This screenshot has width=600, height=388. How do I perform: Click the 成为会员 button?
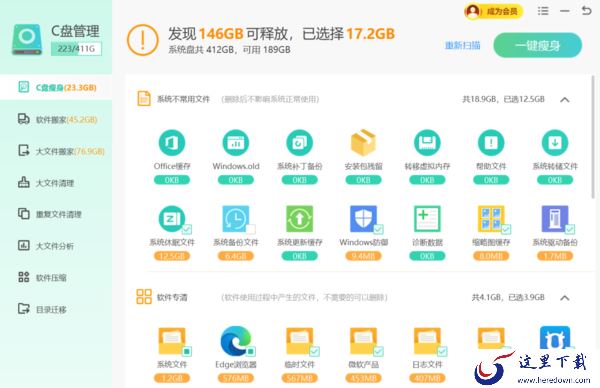point(493,11)
